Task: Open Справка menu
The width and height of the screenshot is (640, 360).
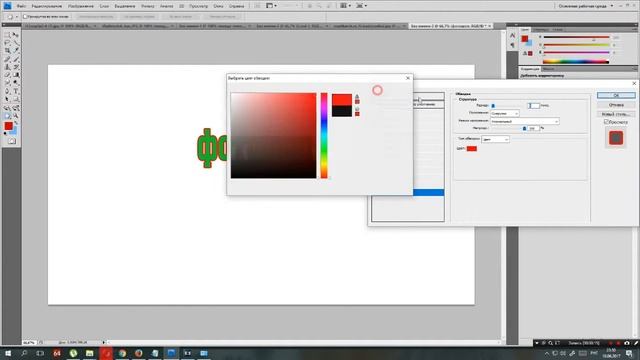Action: (236, 6)
